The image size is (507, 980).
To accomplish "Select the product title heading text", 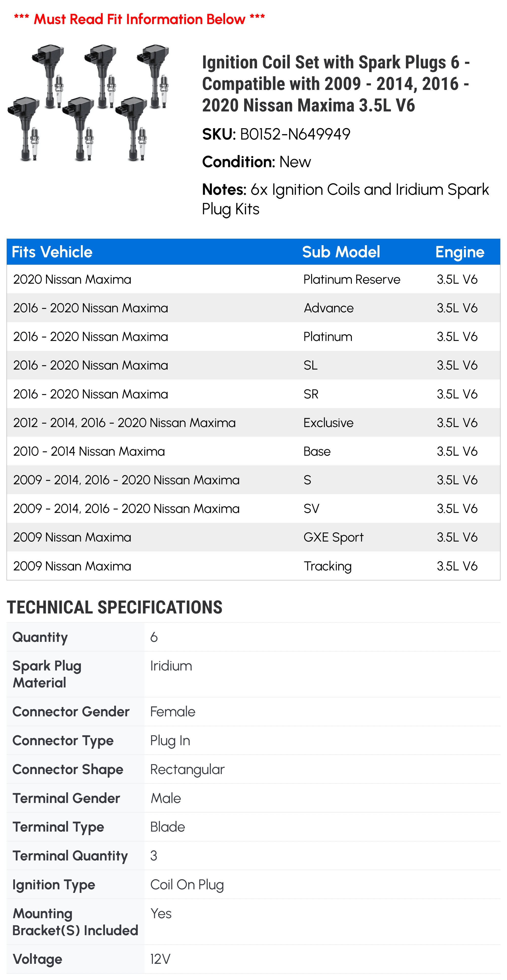I will point(336,84).
